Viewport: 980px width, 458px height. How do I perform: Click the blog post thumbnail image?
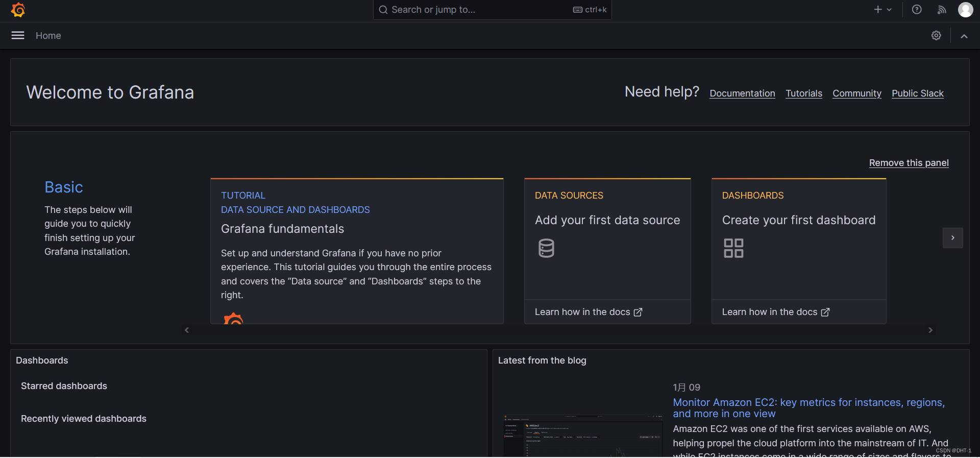click(x=583, y=436)
